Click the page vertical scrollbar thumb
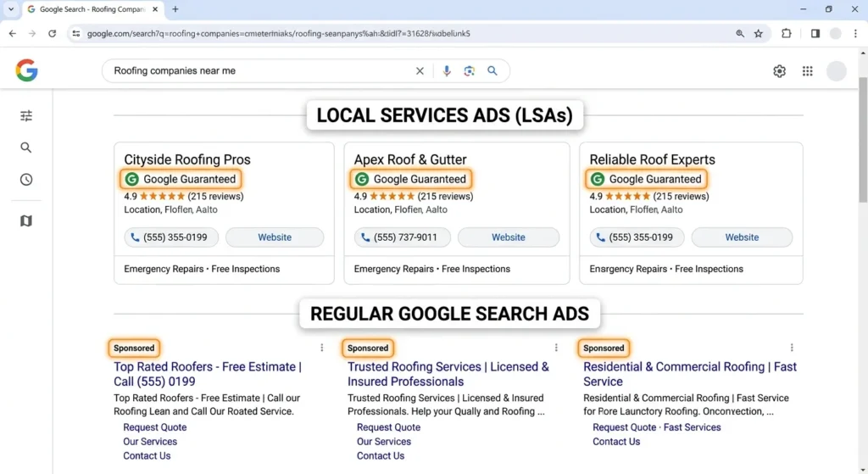This screenshot has width=868, height=474. click(x=863, y=140)
